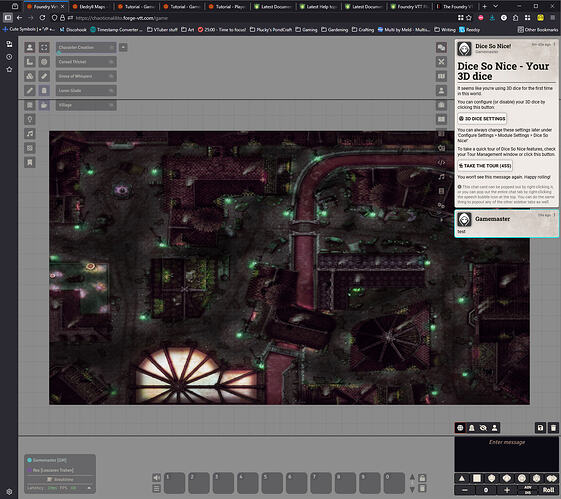Click the Forge game settings gear icon
The width and height of the screenshot is (561, 499).
tap(9, 492)
